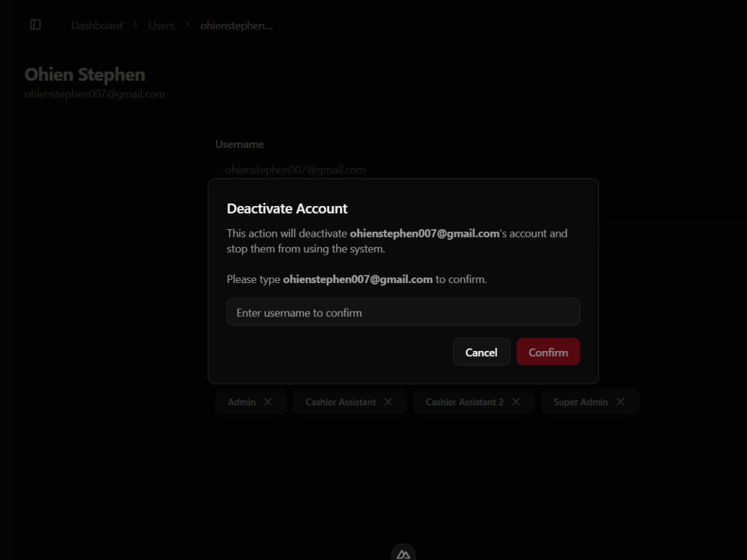Focus the 'Enter username to confirm' field
The image size is (747, 560).
(403, 312)
